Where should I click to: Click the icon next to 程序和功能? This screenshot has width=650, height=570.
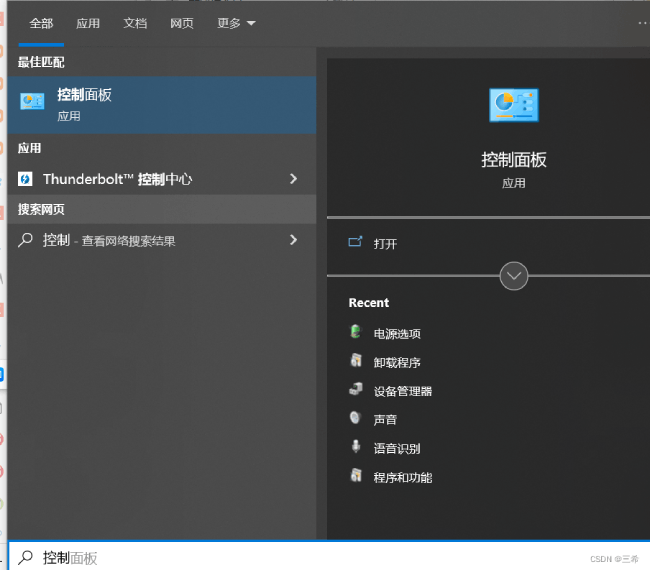pos(356,475)
